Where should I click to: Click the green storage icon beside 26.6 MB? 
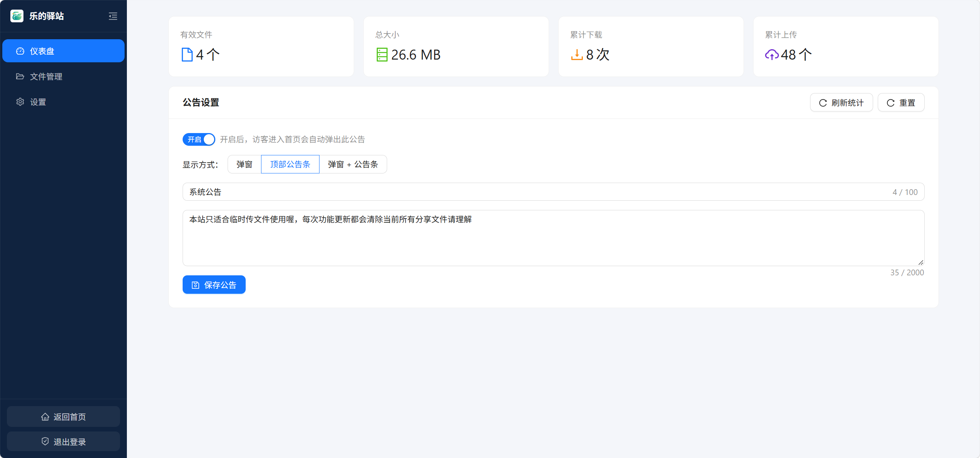click(382, 55)
